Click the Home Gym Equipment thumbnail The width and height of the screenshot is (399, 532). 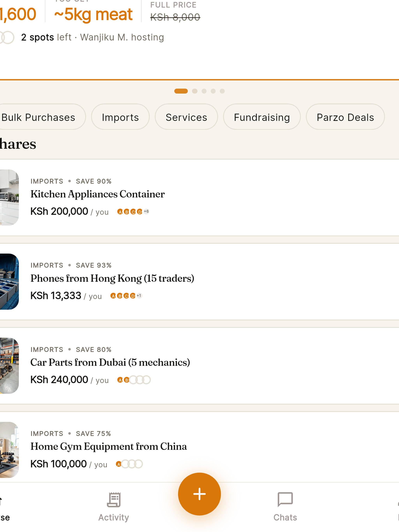9,450
